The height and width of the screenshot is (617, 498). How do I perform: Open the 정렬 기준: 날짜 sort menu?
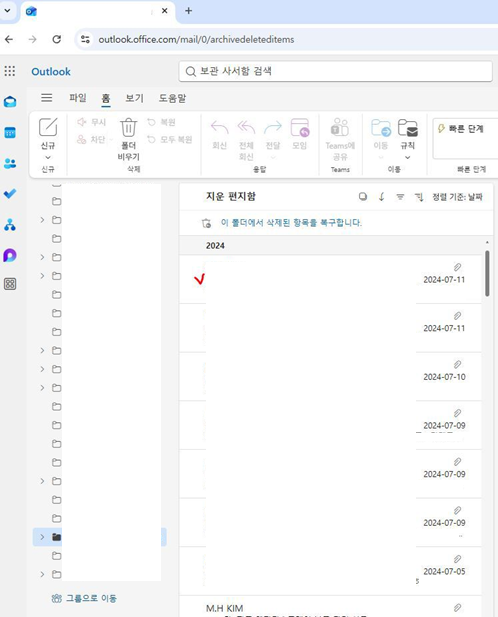457,197
